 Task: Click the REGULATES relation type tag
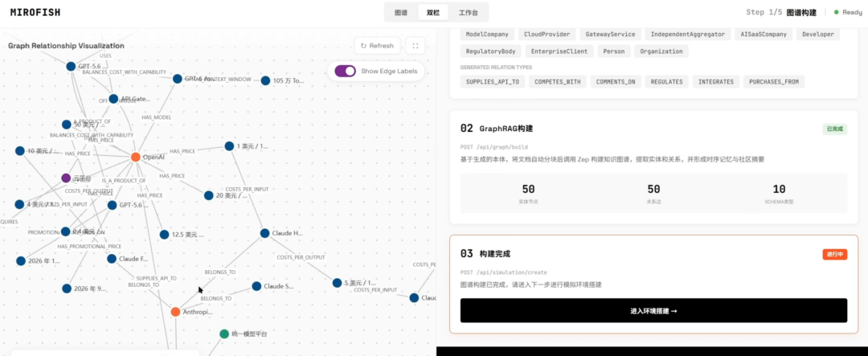666,82
